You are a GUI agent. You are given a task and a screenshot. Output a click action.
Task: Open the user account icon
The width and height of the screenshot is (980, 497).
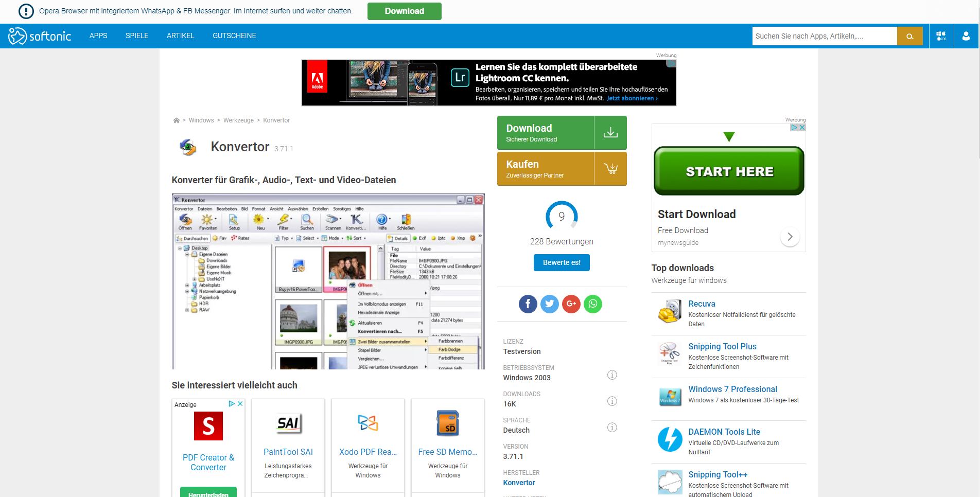(966, 36)
